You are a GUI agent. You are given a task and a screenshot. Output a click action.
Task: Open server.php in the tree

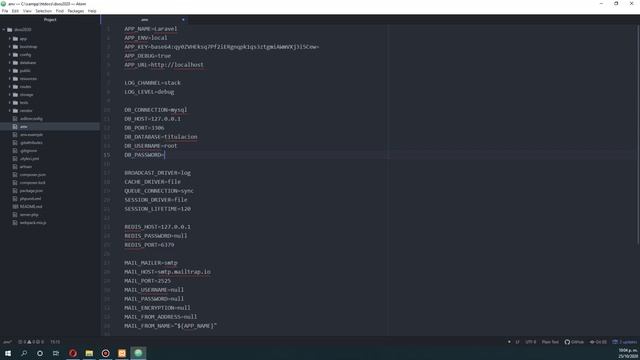(29, 215)
